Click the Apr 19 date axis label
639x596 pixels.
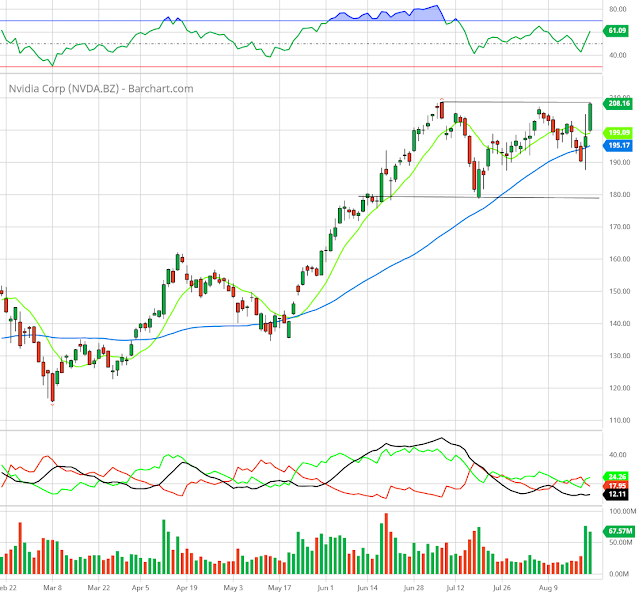click(187, 588)
